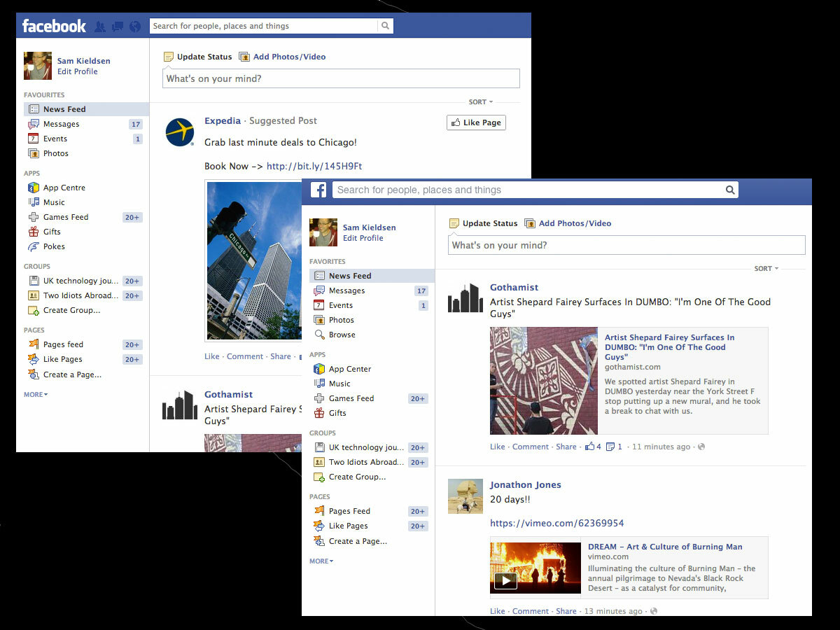840x630 pixels.
Task: Click Edit Profile in the back window
Action: tap(78, 71)
